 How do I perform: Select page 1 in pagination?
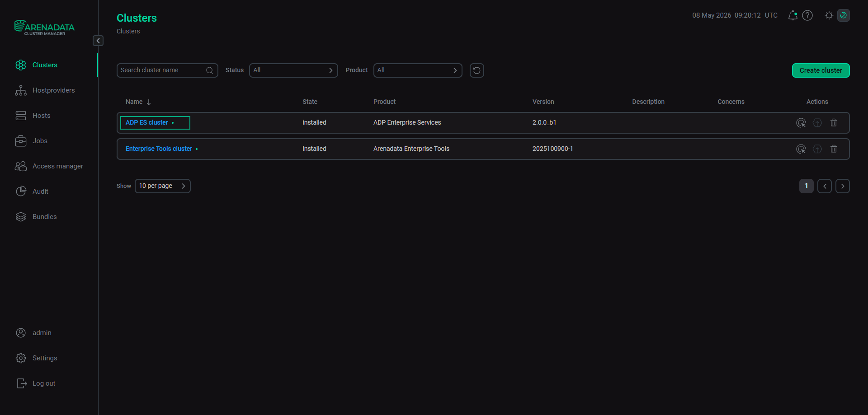(807, 186)
